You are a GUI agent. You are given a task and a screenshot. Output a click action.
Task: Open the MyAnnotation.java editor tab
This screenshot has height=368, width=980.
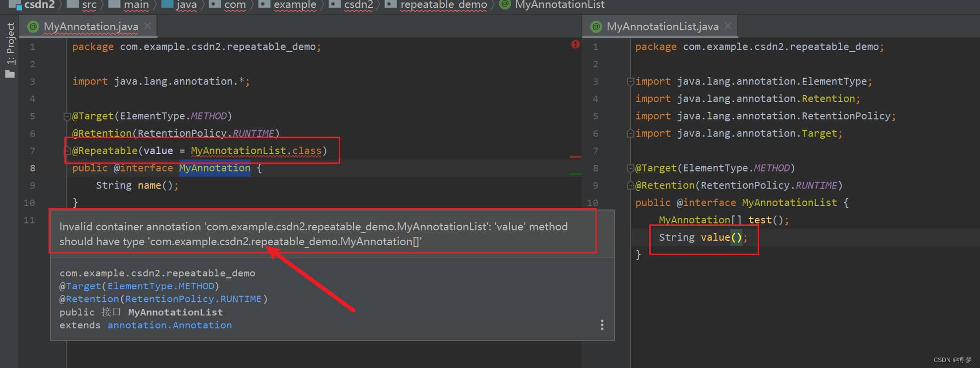pyautogui.click(x=91, y=27)
